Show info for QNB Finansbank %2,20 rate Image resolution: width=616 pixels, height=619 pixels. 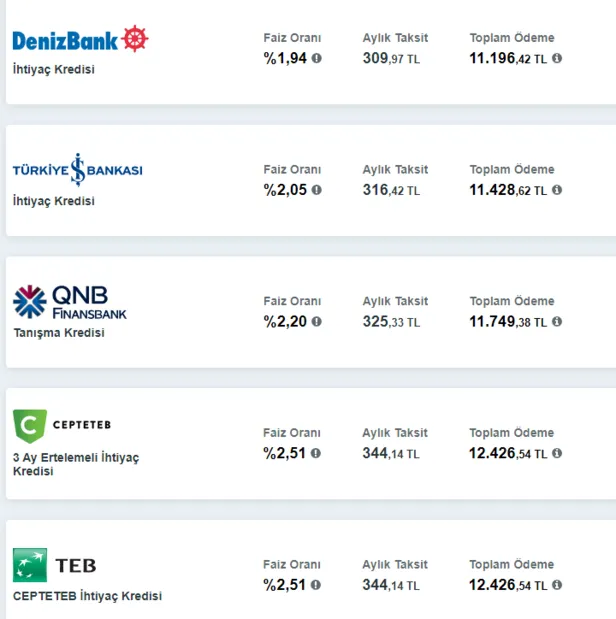click(x=317, y=322)
